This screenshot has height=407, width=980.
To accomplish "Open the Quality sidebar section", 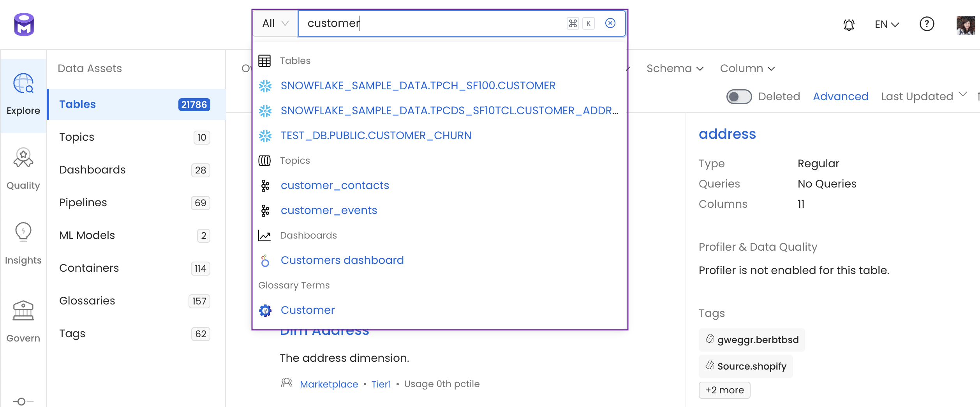I will coord(23,169).
